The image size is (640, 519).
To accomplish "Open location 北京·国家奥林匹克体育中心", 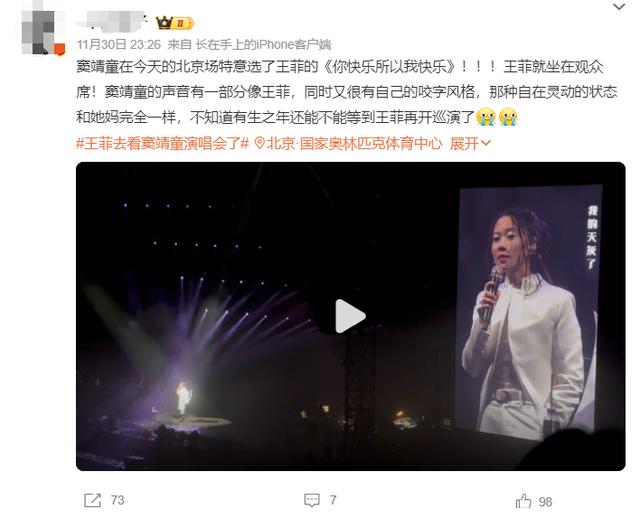I will pos(354,144).
